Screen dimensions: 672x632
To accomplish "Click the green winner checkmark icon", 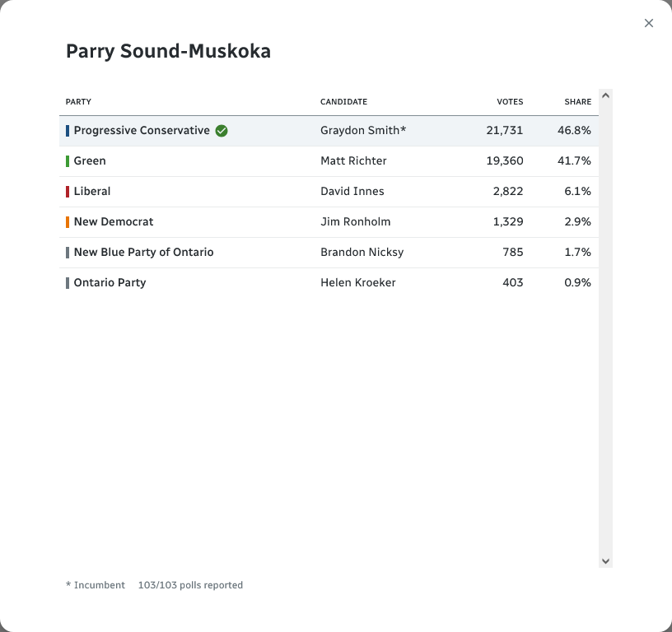I will 222,131.
